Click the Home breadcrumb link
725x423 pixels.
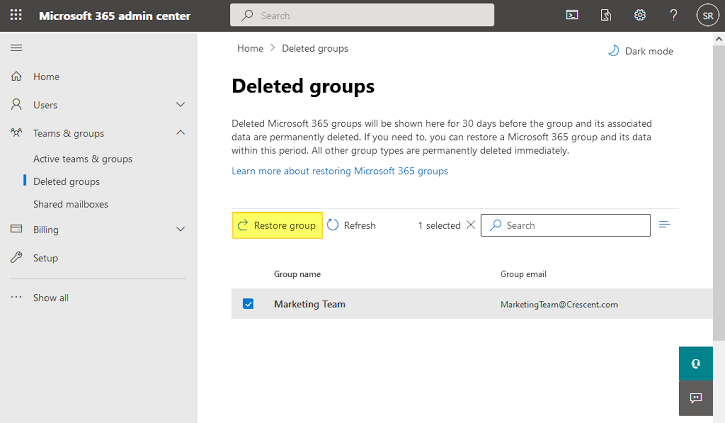click(250, 49)
